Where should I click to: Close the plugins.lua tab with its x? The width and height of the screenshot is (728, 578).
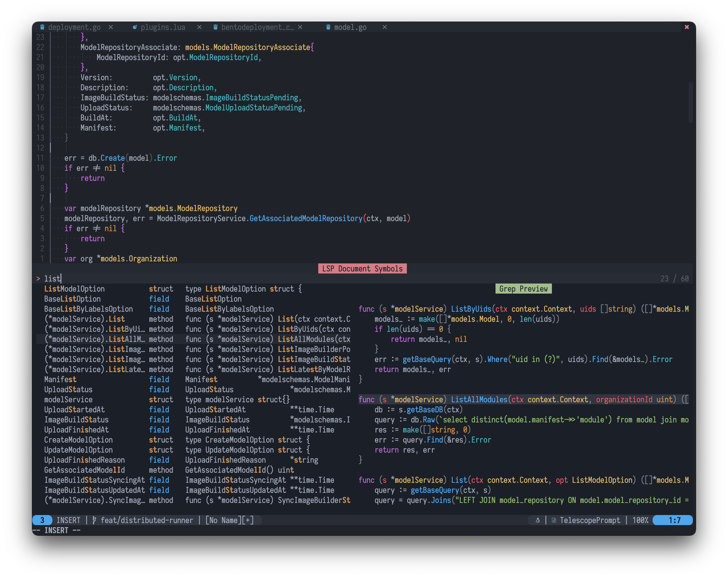point(199,27)
